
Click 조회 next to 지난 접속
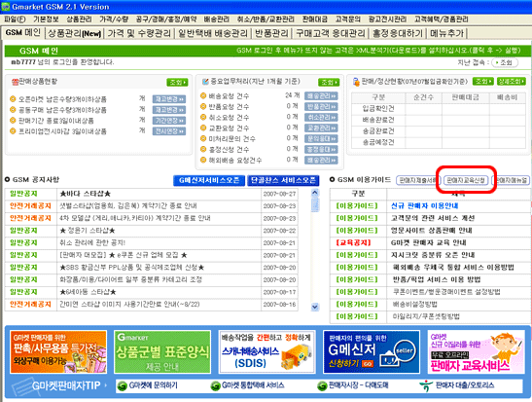pos(505,62)
